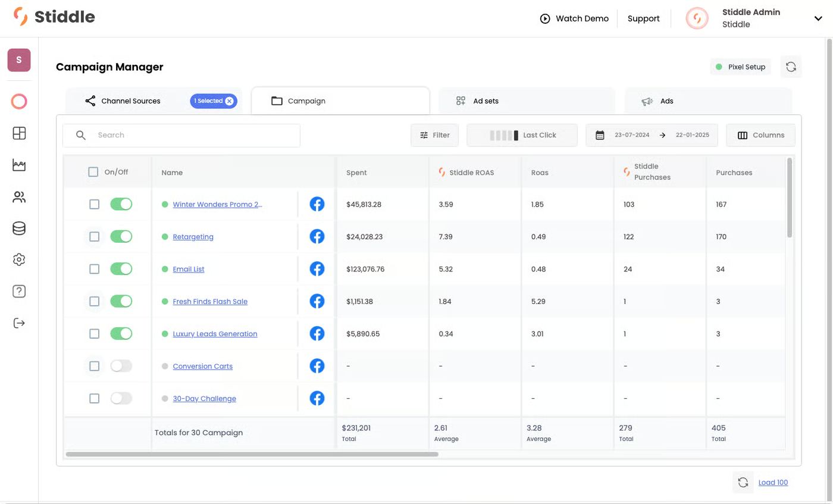Click the sidebar logout arrow icon
Viewport: 833px width, 504px height.
click(19, 323)
